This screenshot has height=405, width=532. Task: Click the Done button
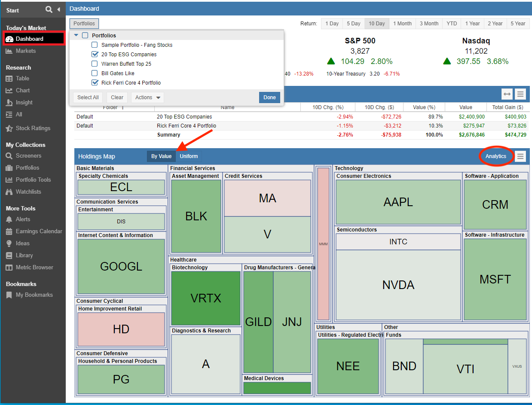269,97
